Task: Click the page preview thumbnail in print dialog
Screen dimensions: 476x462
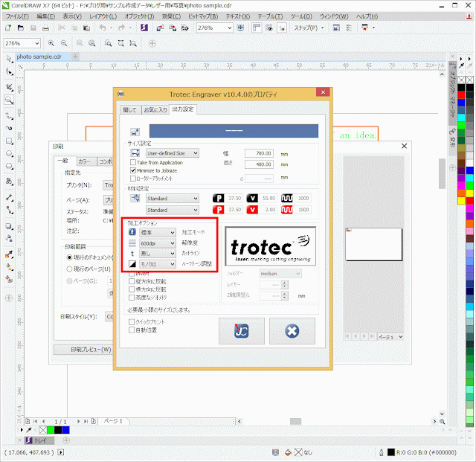Action: (373, 245)
